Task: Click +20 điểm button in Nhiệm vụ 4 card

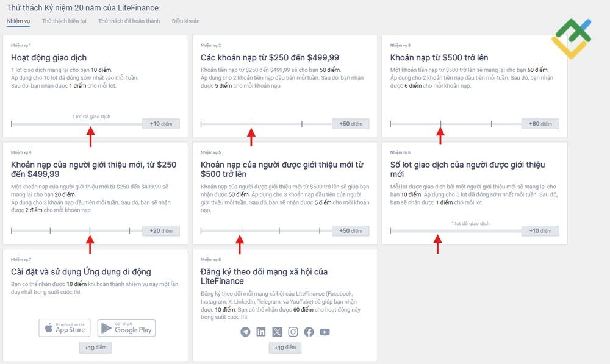Action: pyautogui.click(x=161, y=230)
